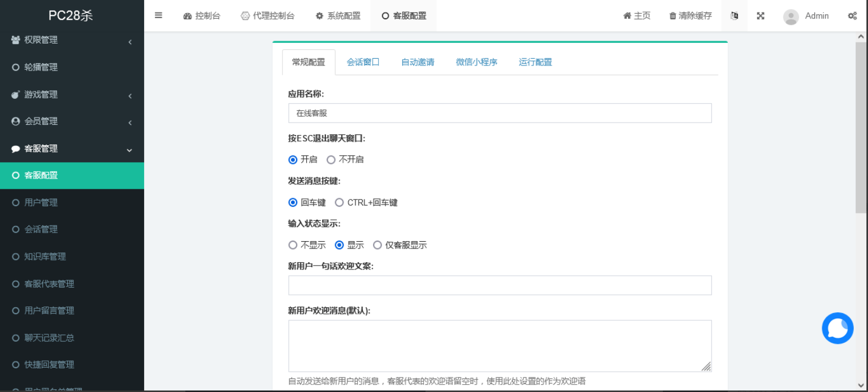Choose CTRL+回车键 as send key
The height and width of the screenshot is (392, 868).
[339, 203]
